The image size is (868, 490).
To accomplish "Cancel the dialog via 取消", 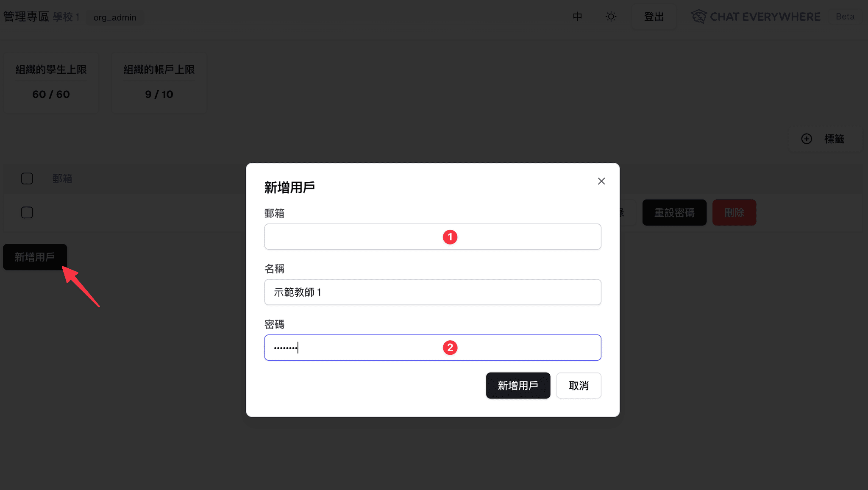I will pos(579,385).
